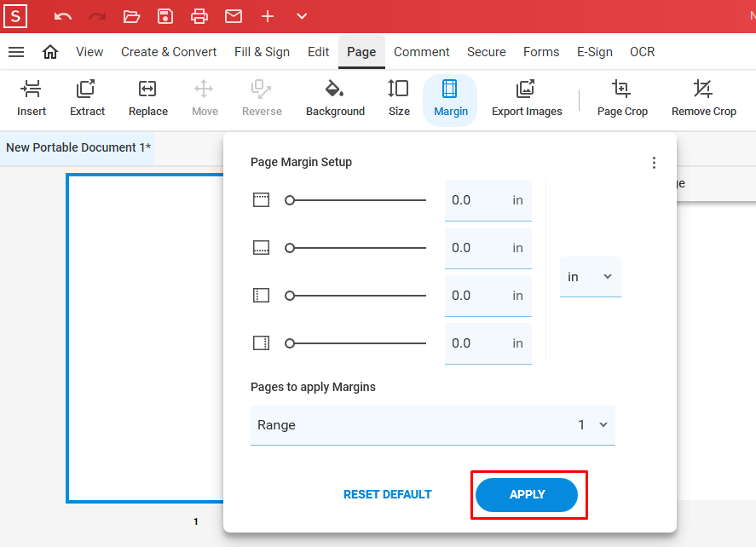Viewport: 756px width, 547px height.
Task: Switch to the Comment tab
Action: [421, 52]
